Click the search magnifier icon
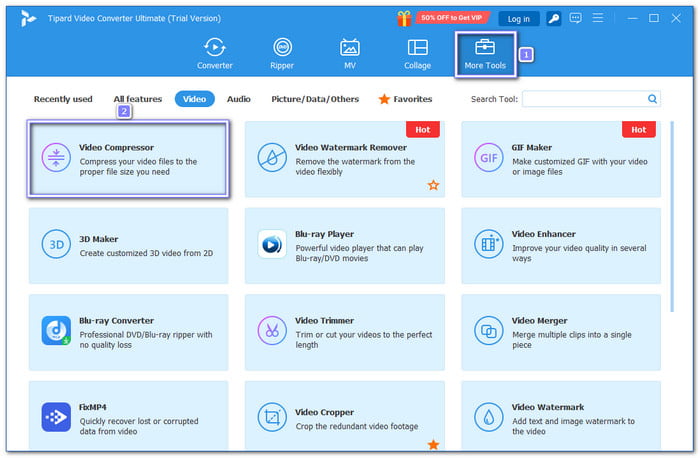 coord(652,99)
